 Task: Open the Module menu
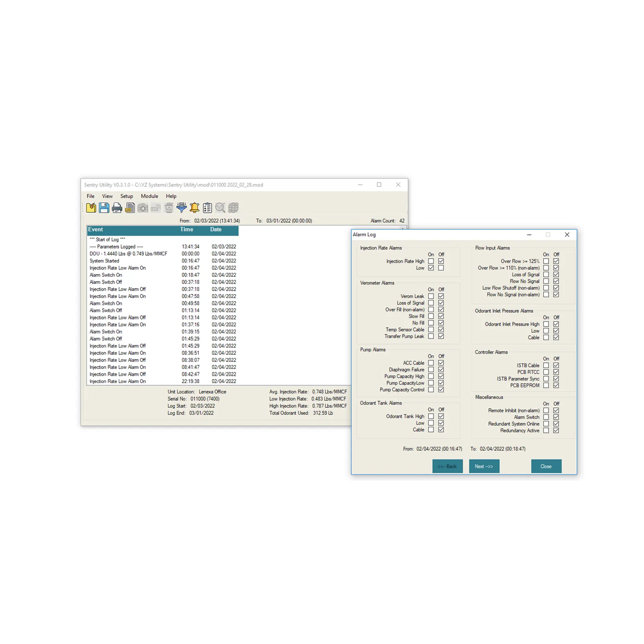click(x=149, y=196)
